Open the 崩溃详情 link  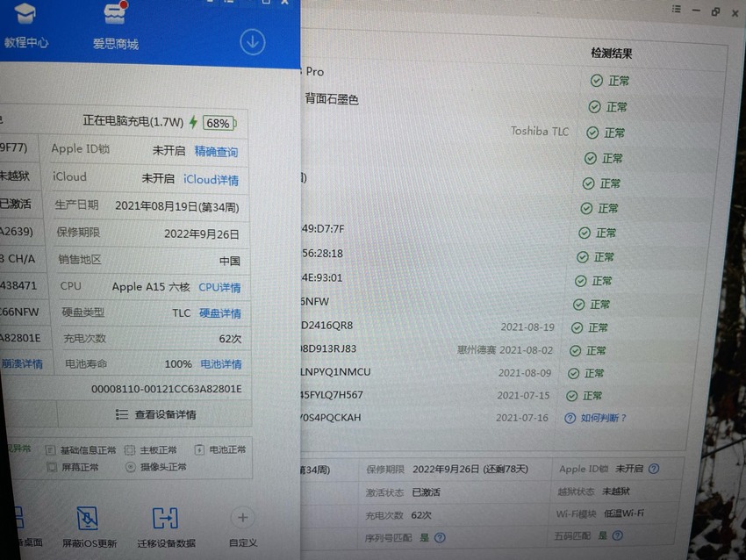click(22, 363)
